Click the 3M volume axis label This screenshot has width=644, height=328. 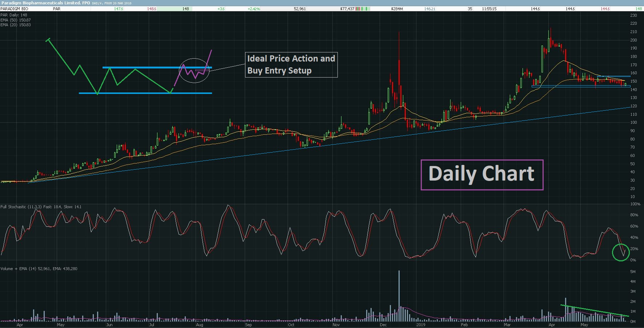click(633, 292)
